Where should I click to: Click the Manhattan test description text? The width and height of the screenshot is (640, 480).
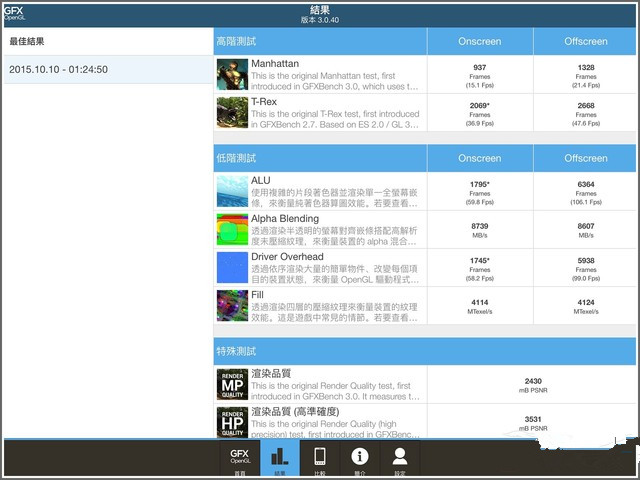tap(335, 81)
